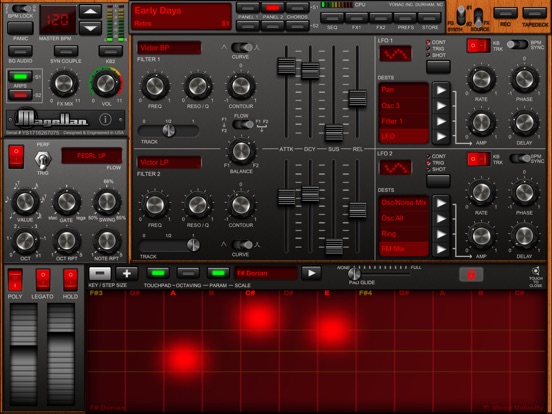552x414 pixels.
Task: Click the KB2 button
Action: coord(111,51)
